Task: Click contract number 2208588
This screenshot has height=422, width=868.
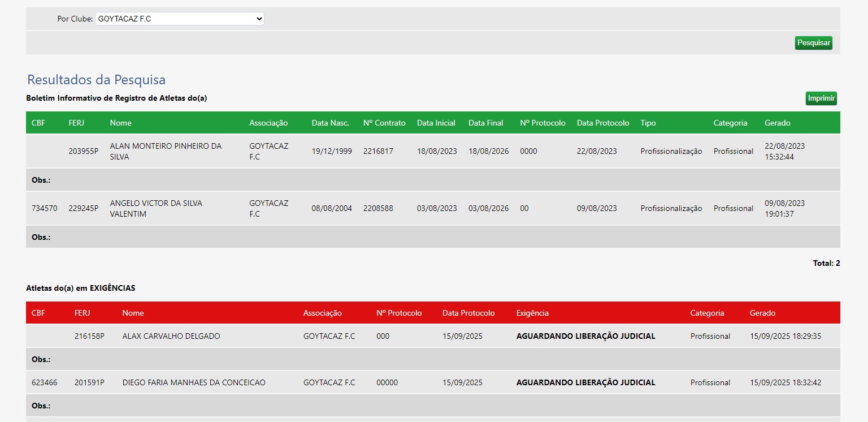Action: tap(378, 208)
